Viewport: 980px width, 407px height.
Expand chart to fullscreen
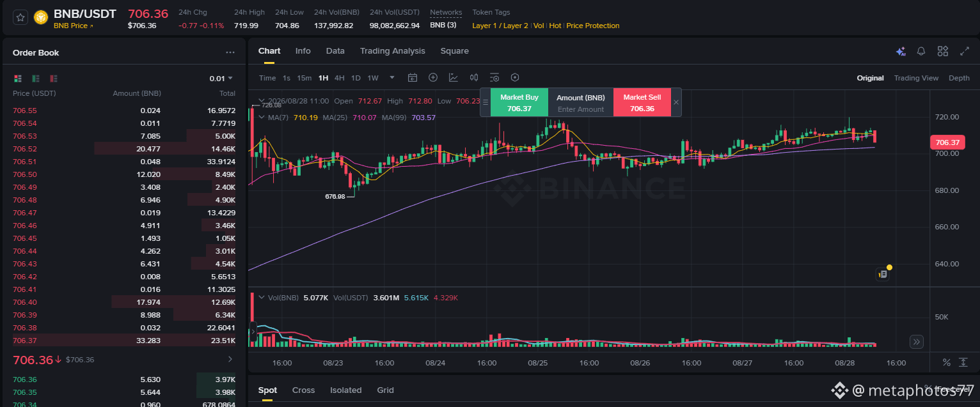pyautogui.click(x=965, y=51)
